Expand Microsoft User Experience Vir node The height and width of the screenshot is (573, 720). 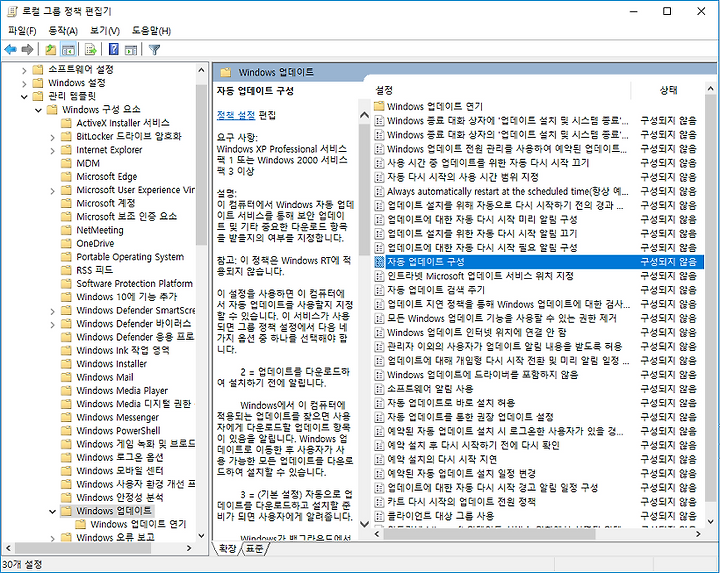coord(52,191)
